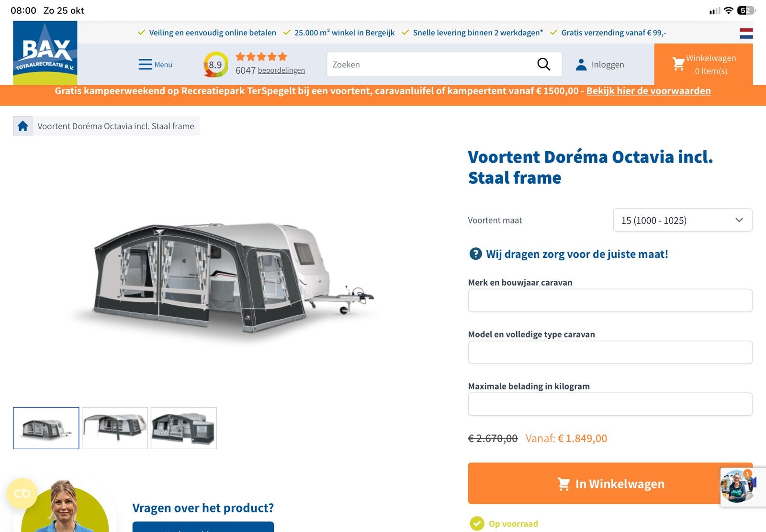Open the hamburger Menu
The image size is (766, 532).
click(x=155, y=65)
